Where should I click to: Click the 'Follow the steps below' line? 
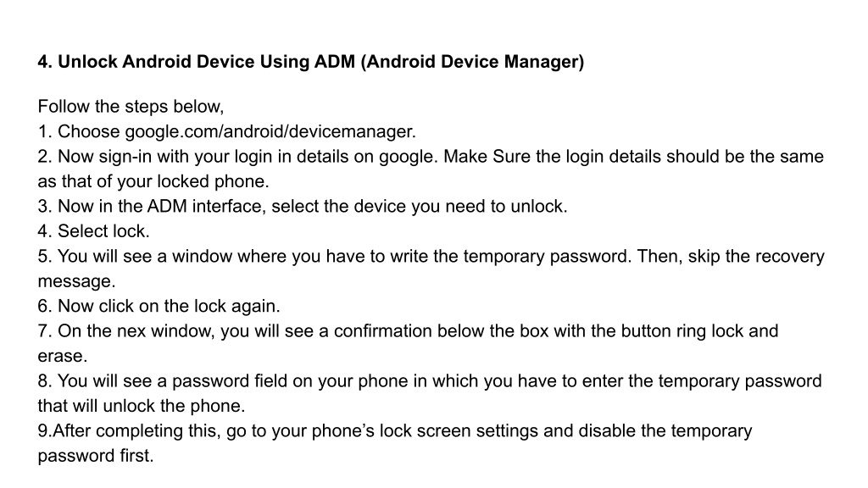pos(131,106)
